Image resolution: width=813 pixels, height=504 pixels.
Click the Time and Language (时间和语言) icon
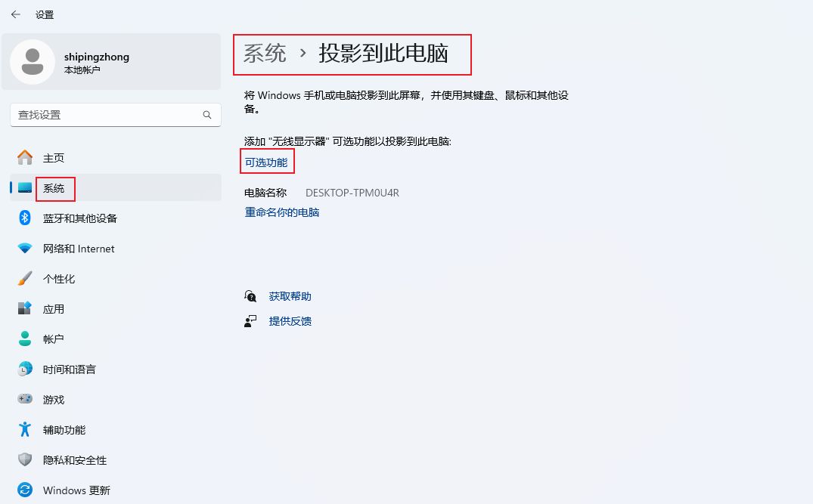25,369
